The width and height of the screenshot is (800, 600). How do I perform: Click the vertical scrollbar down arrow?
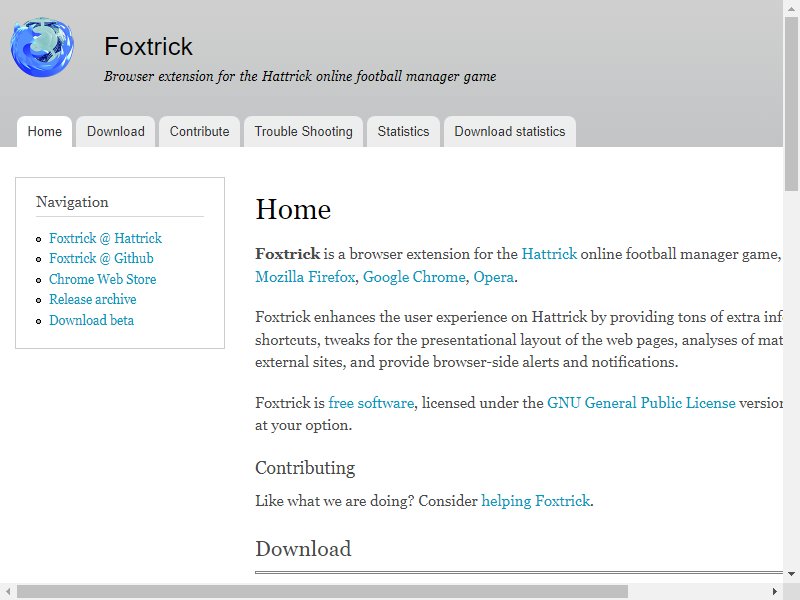[791, 574]
